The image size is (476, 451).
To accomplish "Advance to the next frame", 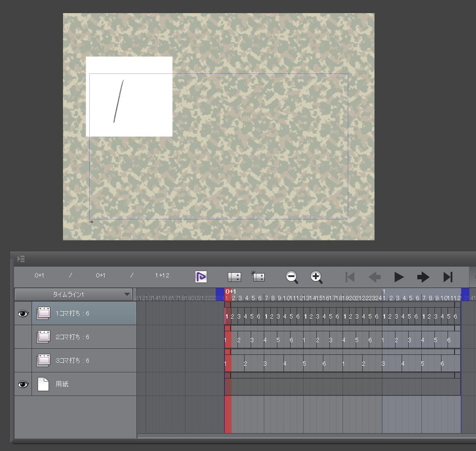I will coord(423,277).
